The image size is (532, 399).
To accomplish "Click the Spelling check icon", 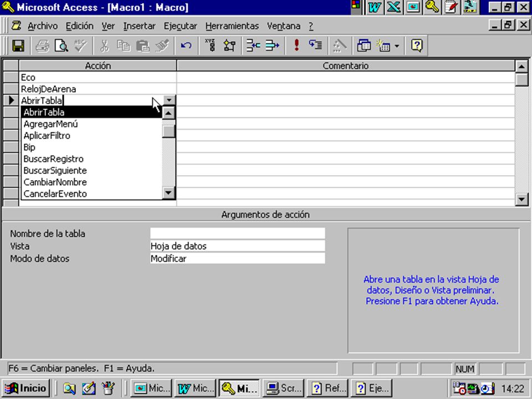I will [81, 45].
